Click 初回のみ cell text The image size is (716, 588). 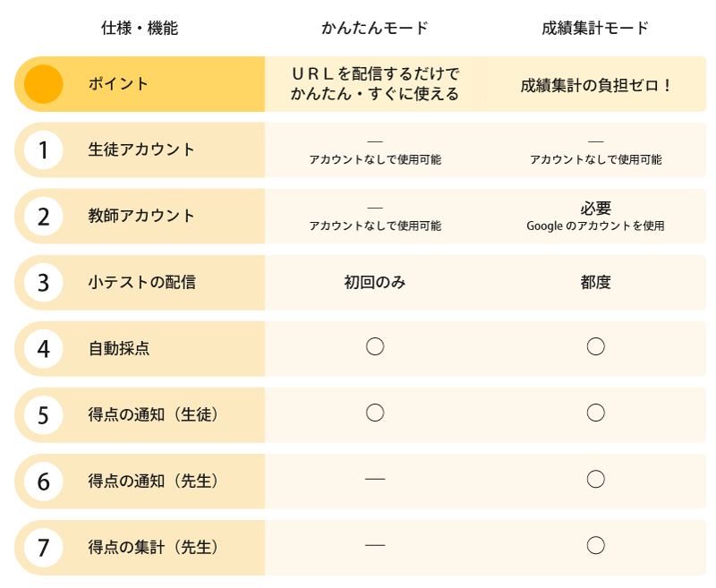coord(375,282)
